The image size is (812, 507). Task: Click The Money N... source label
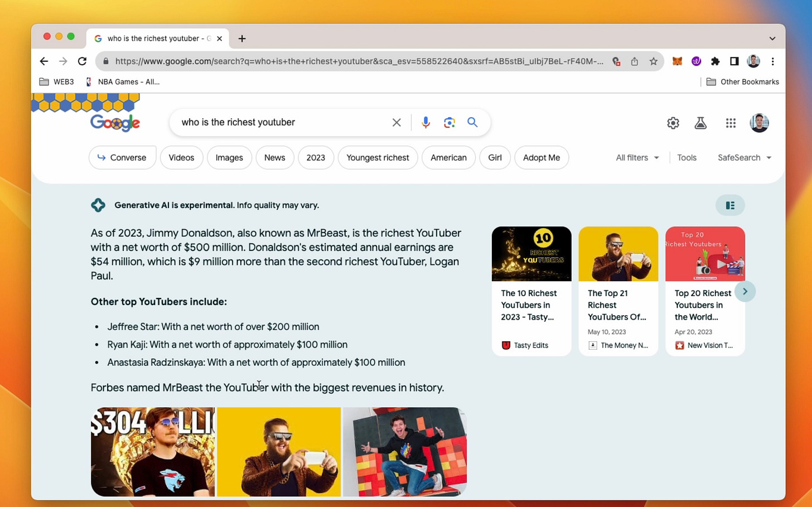[618, 345]
